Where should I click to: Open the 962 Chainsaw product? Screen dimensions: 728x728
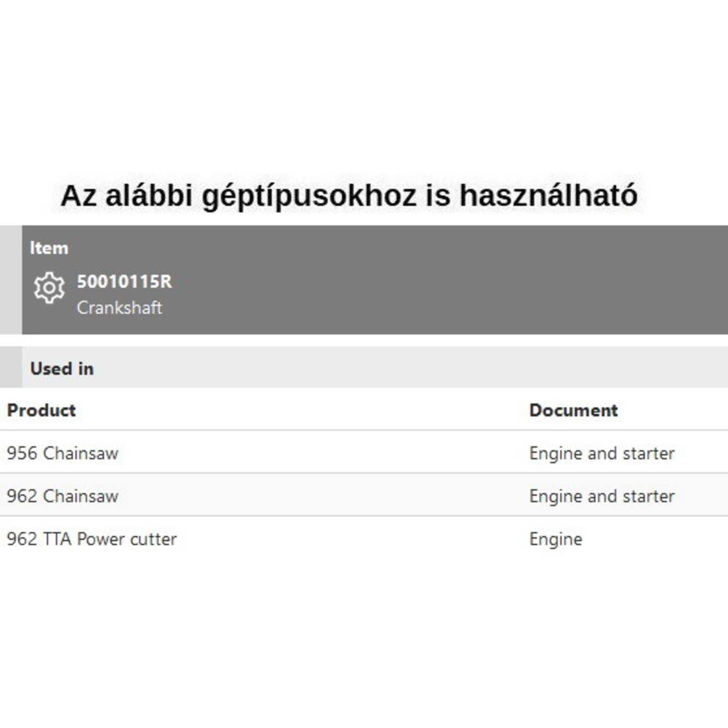pos(63,496)
